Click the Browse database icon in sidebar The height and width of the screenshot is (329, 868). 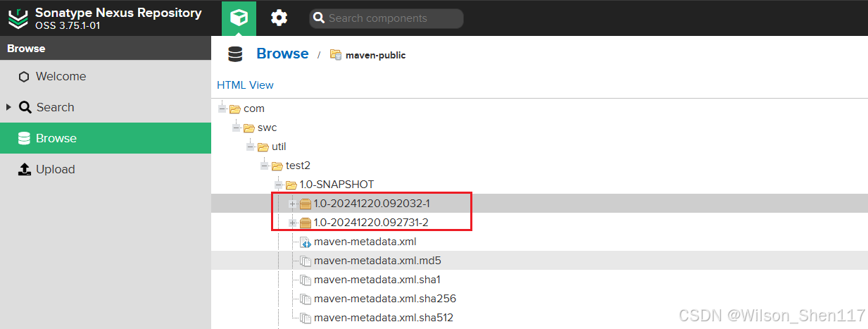tap(24, 138)
